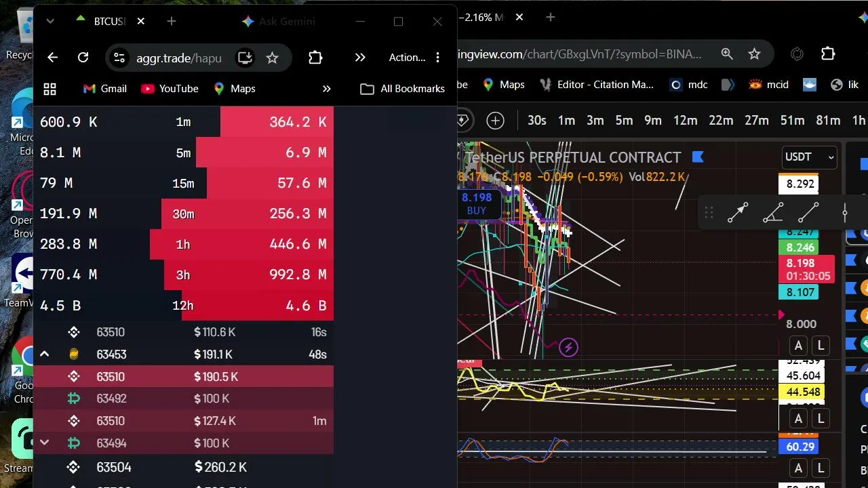Select the 1m volume row

coord(183,122)
